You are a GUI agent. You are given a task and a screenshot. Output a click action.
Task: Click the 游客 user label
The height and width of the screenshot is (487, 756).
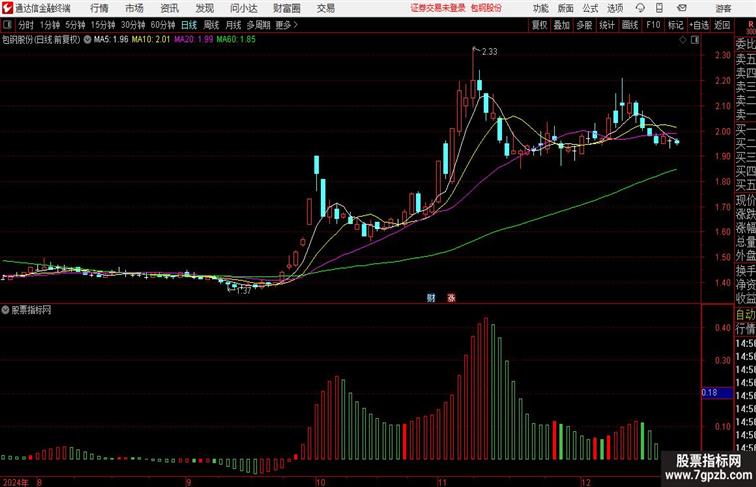[x=723, y=8]
